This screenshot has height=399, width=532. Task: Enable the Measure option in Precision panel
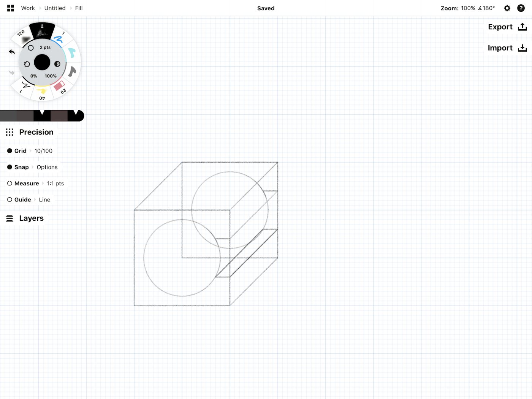click(x=9, y=183)
